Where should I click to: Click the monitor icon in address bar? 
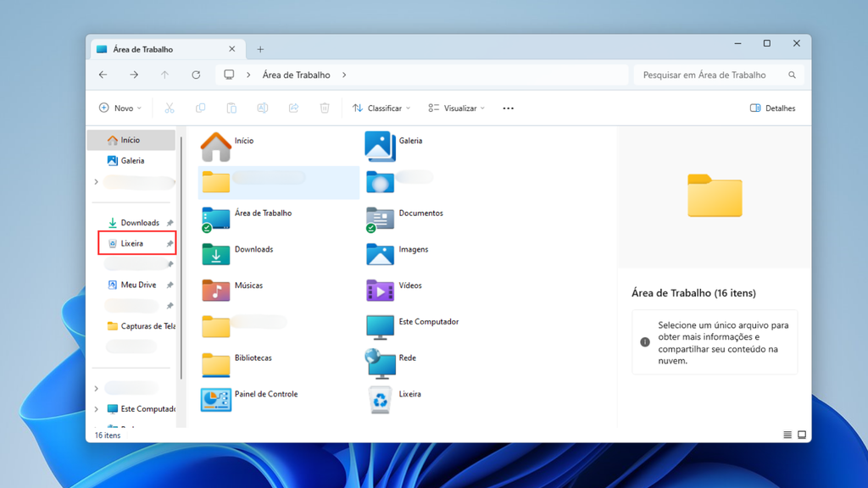click(229, 75)
